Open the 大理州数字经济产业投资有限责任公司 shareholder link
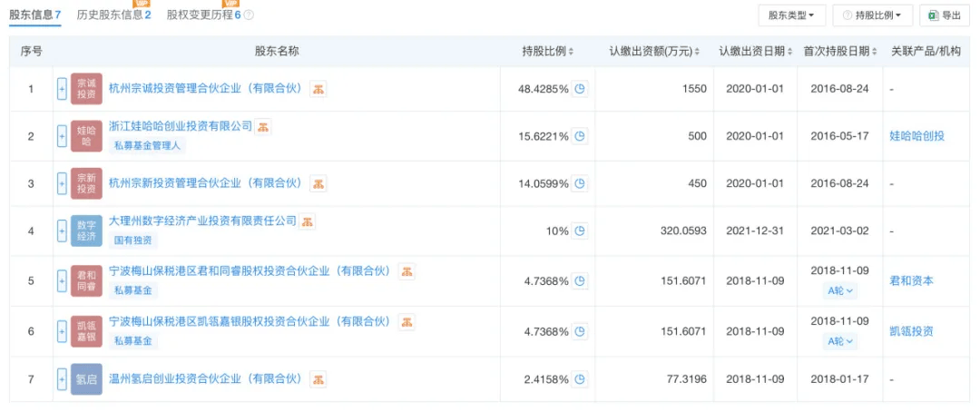 pos(202,221)
